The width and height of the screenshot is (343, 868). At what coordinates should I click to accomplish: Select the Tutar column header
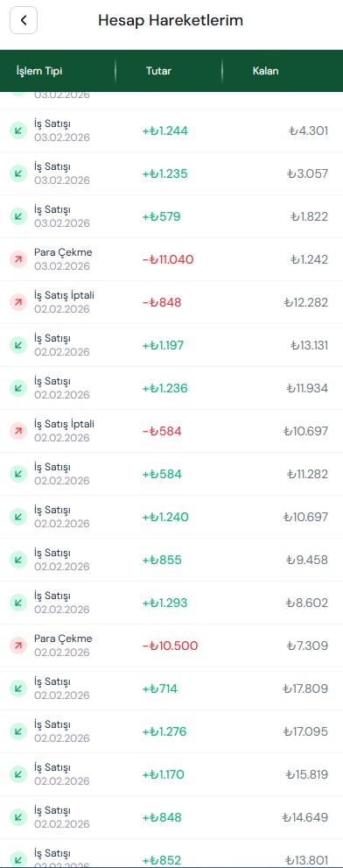point(158,71)
